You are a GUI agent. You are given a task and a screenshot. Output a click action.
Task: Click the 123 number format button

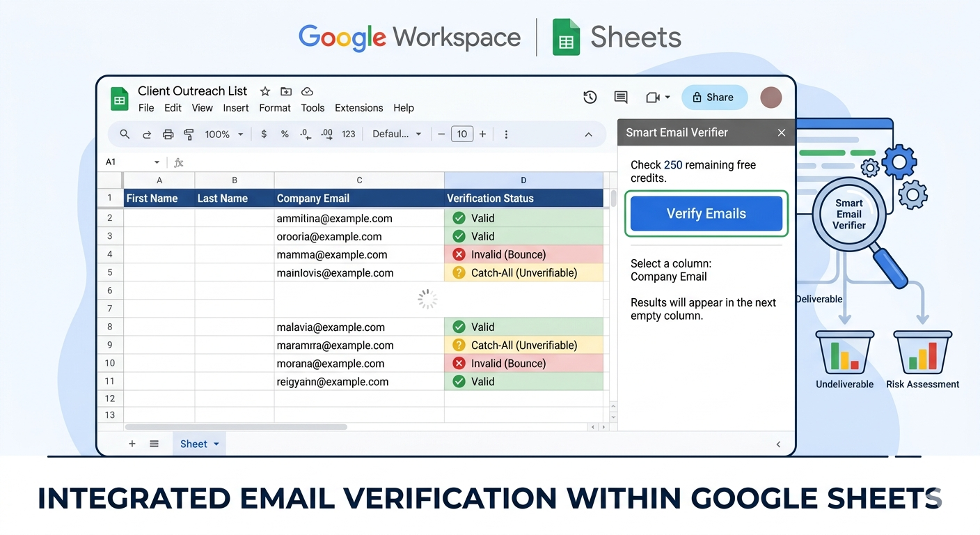[x=349, y=134]
